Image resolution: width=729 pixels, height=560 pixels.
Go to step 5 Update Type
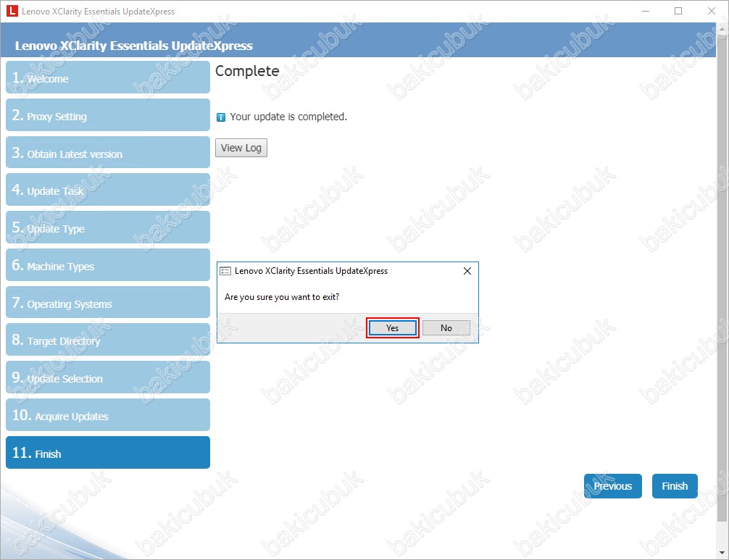108,227
